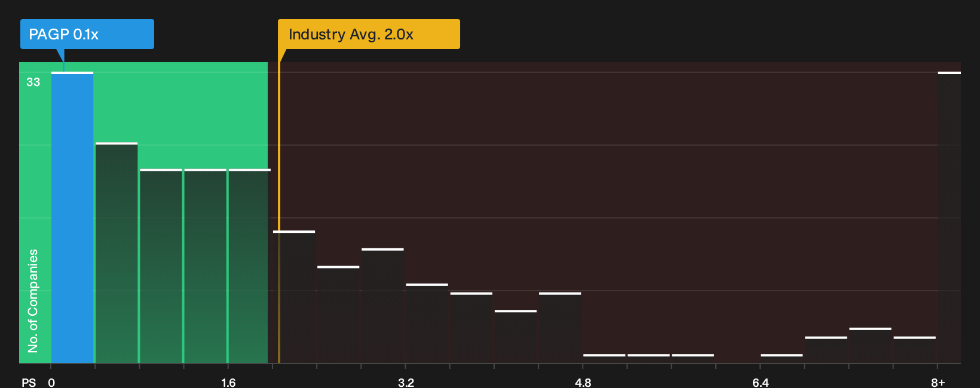Click the 33 y-axis value
The height and width of the screenshot is (388, 980).
33,82
